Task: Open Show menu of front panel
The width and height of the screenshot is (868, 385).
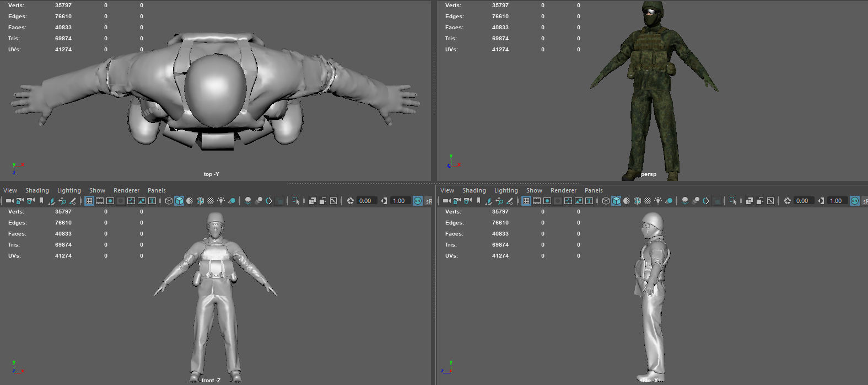Action: pyautogui.click(x=97, y=190)
